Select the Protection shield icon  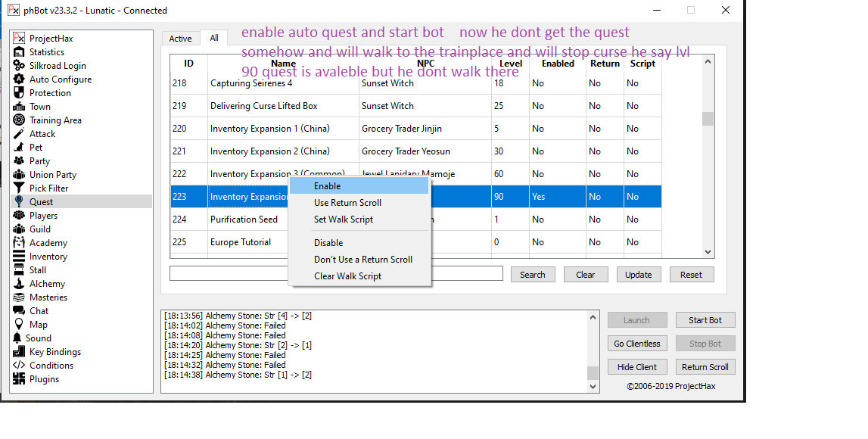pos(20,93)
